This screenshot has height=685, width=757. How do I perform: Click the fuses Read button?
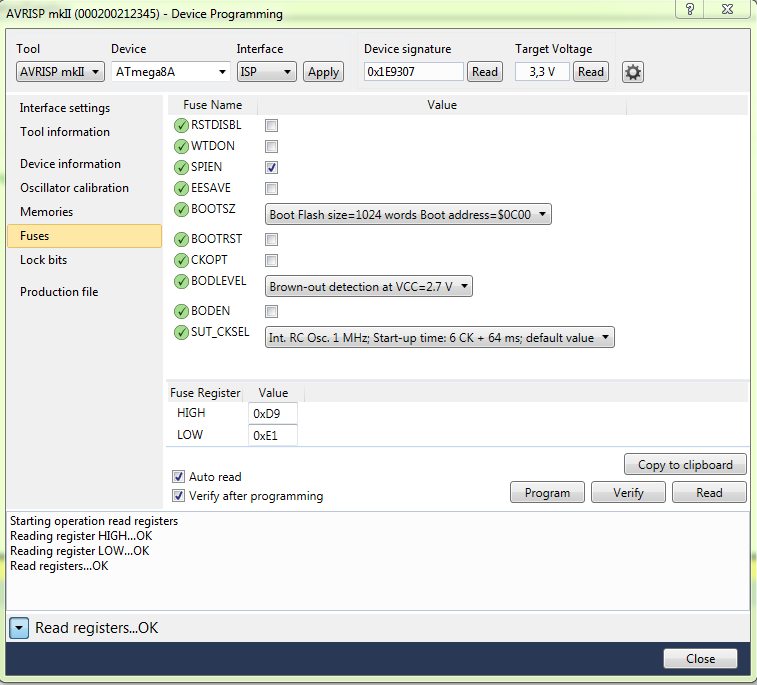point(709,492)
